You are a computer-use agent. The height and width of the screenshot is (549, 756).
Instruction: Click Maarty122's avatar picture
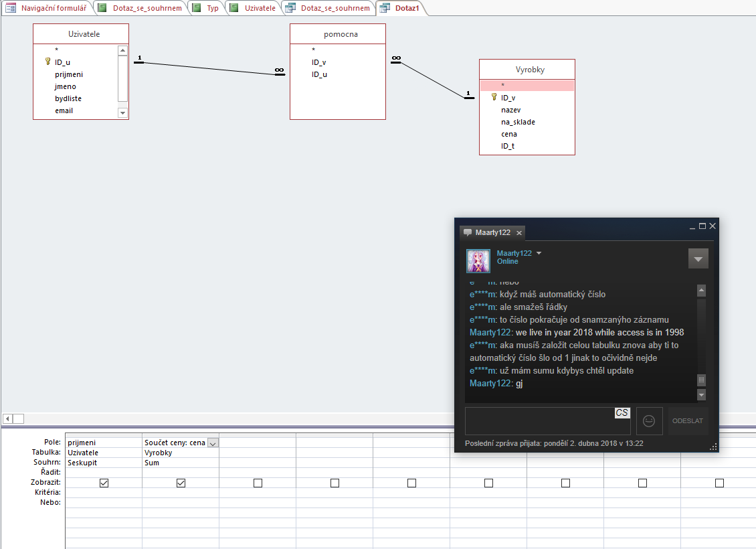[x=478, y=261]
